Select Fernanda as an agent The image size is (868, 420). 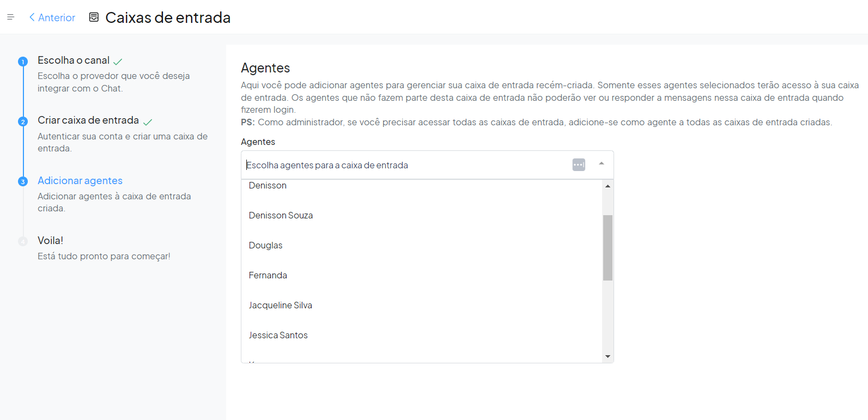(268, 275)
